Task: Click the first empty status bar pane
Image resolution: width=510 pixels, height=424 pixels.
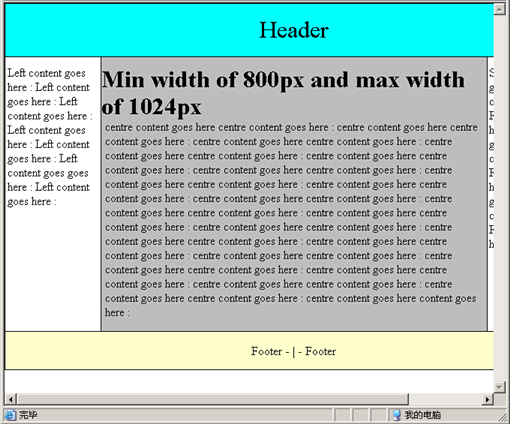Action: (342, 415)
